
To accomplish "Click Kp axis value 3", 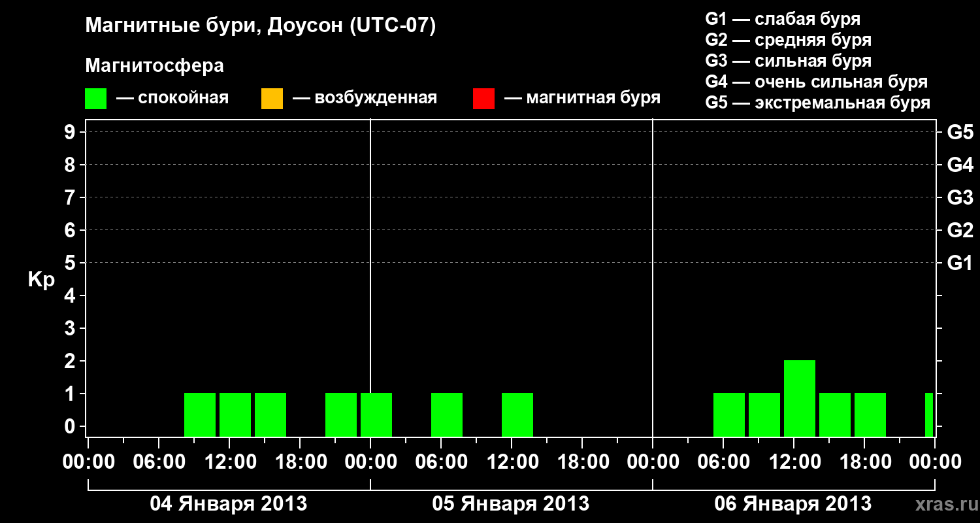I will coord(71,328).
